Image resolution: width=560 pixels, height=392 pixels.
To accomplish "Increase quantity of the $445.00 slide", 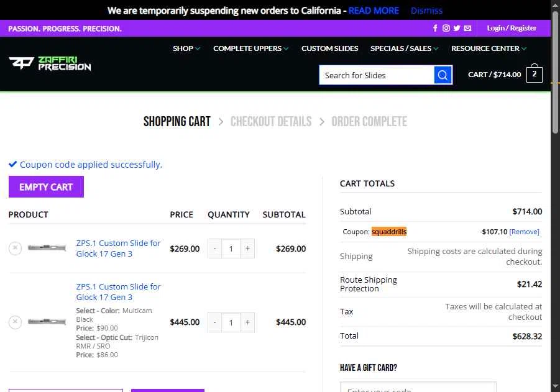I will (247, 322).
